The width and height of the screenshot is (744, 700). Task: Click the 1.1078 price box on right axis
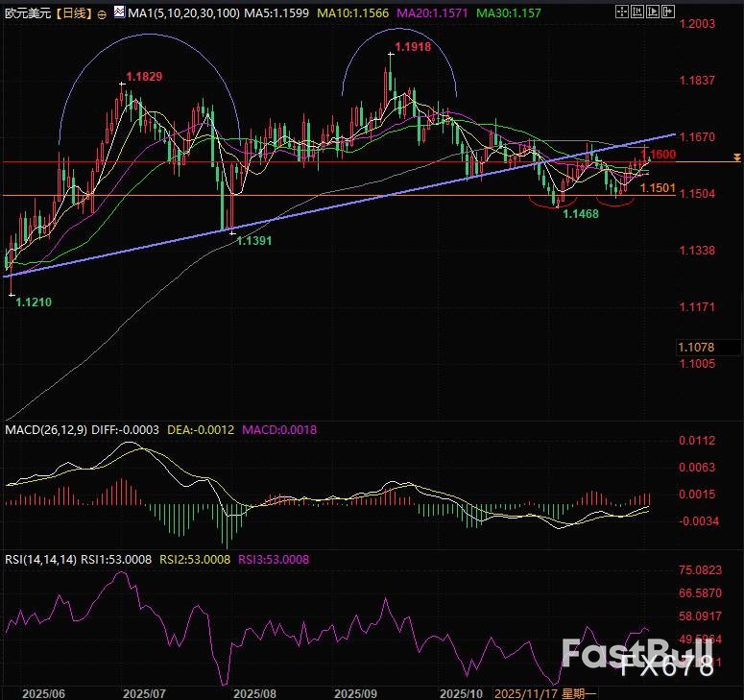pos(696,346)
